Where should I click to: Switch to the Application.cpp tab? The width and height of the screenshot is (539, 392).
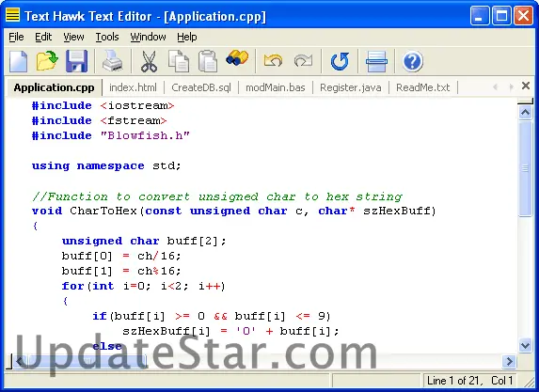[54, 87]
